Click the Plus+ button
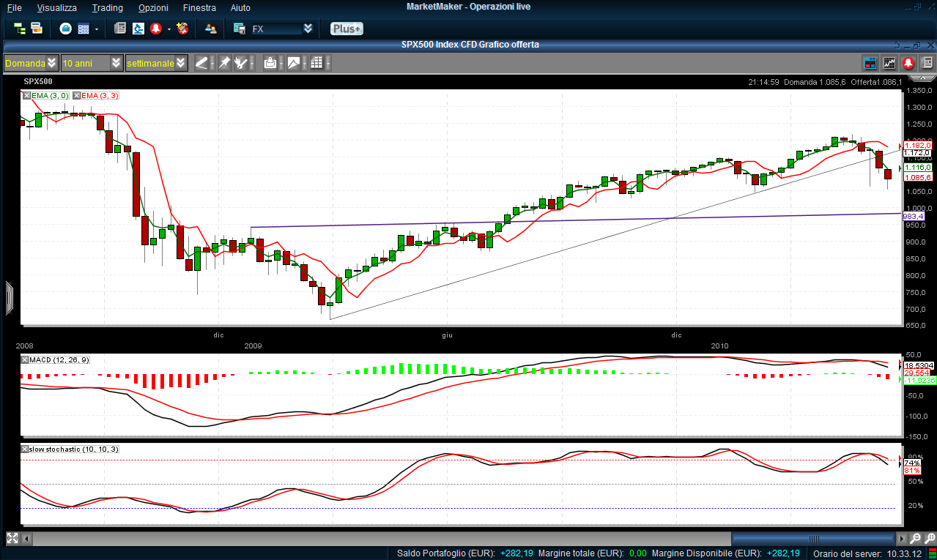The width and height of the screenshot is (937, 560). pos(346,29)
